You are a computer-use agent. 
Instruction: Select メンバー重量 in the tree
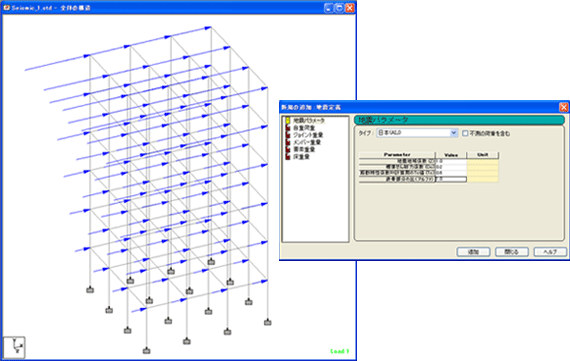coord(307,142)
